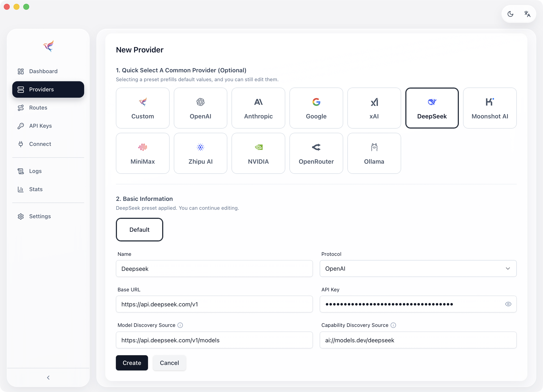
Task: Open the Connect page
Action: click(48, 144)
